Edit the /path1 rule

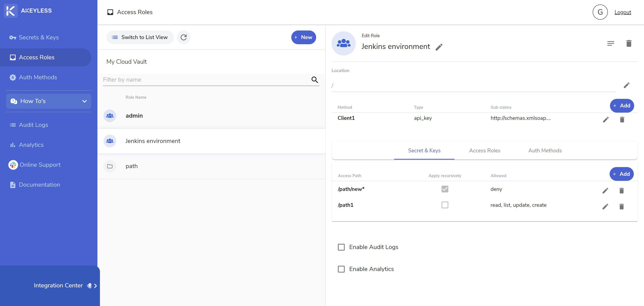click(605, 207)
